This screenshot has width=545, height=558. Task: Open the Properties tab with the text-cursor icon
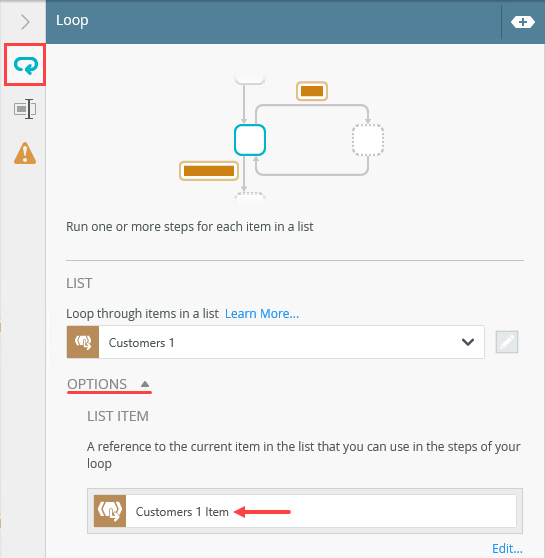pos(25,109)
